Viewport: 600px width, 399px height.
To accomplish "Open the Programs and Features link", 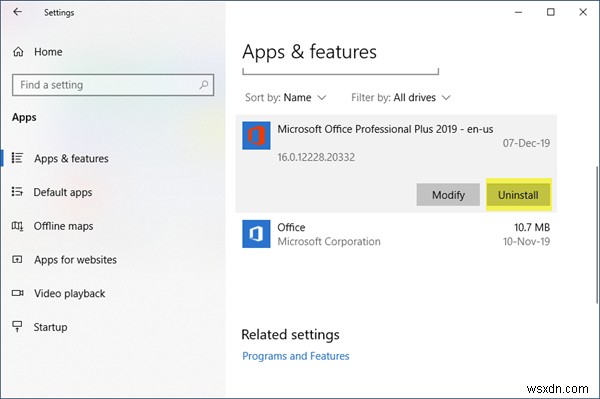I will (x=296, y=356).
